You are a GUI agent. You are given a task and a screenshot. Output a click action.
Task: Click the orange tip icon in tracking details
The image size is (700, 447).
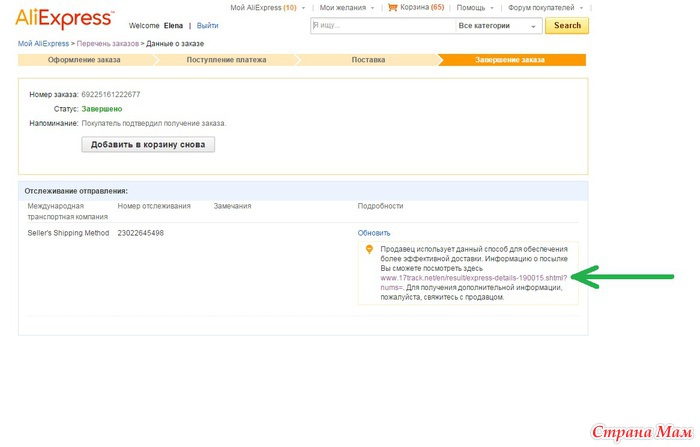pyautogui.click(x=368, y=249)
